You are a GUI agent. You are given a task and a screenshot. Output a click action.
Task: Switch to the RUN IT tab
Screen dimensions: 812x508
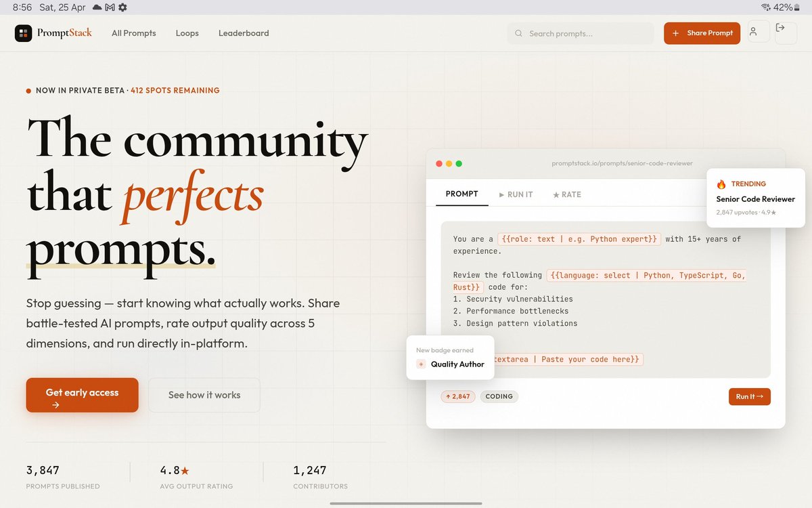[516, 194]
